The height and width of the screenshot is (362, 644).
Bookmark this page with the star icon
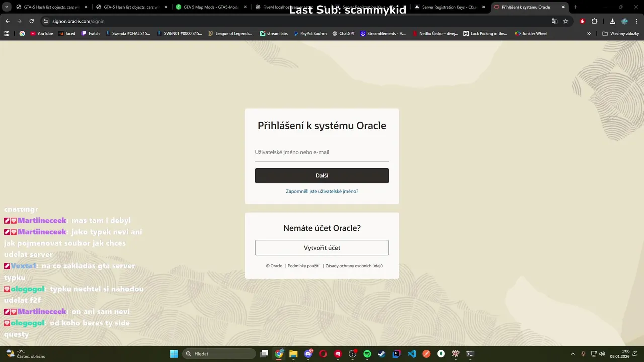coord(566,21)
